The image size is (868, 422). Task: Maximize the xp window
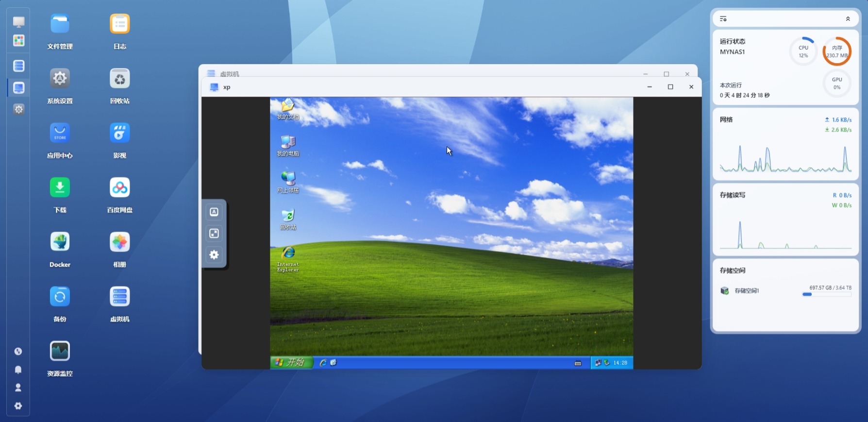670,87
